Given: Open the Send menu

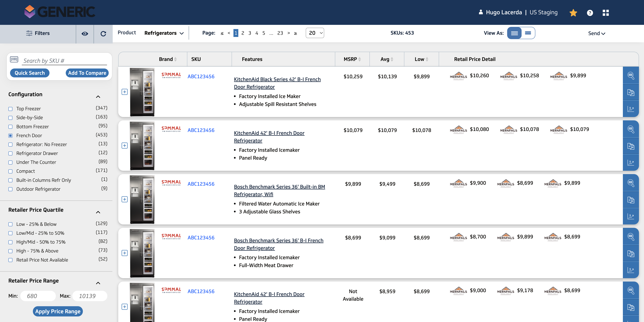Looking at the screenshot, I should (x=597, y=33).
